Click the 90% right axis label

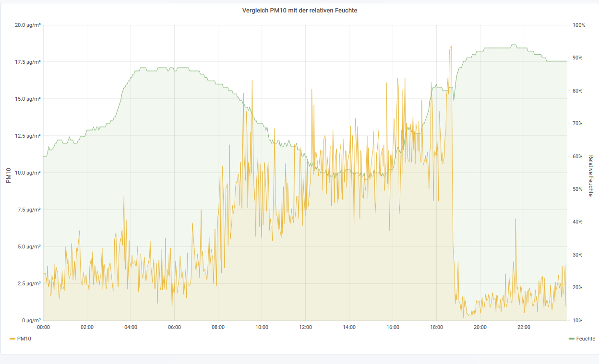coord(577,58)
